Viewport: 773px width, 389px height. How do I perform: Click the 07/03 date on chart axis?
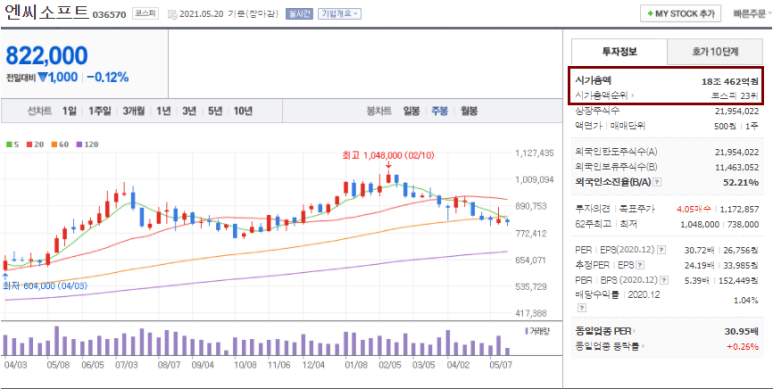126,366
